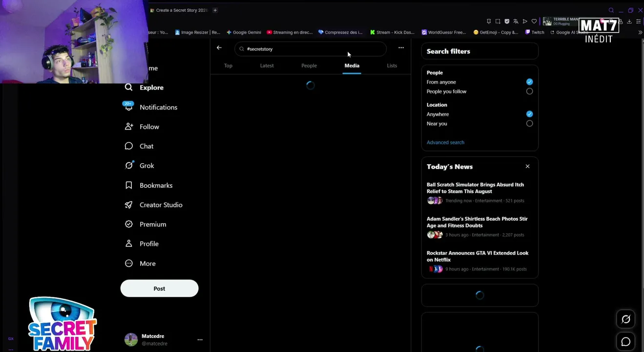
Task: Open browser downloads icon
Action: 629,22
